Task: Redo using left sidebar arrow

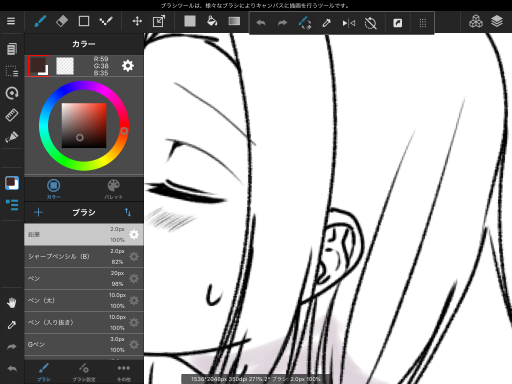Action: pyautogui.click(x=12, y=347)
